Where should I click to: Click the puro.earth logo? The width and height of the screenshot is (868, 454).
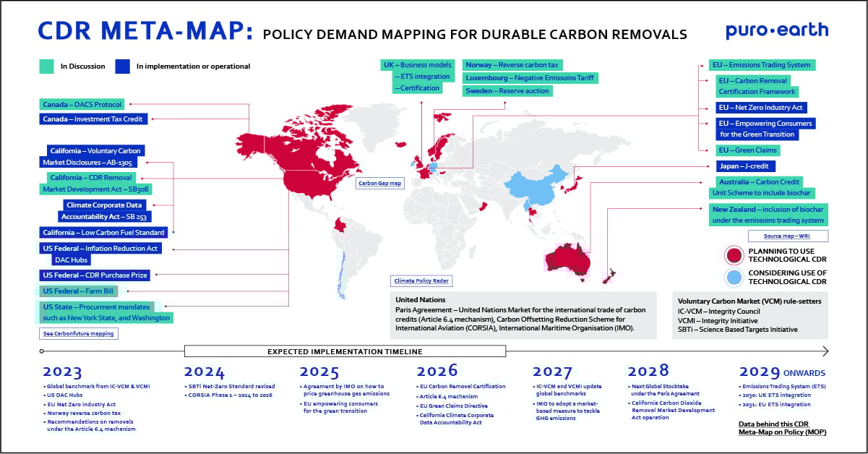coord(775,31)
